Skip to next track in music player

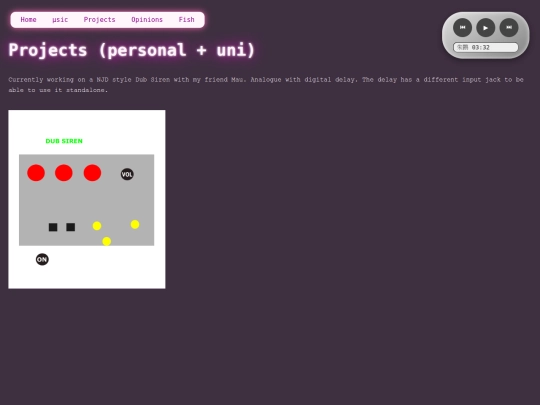(509, 28)
